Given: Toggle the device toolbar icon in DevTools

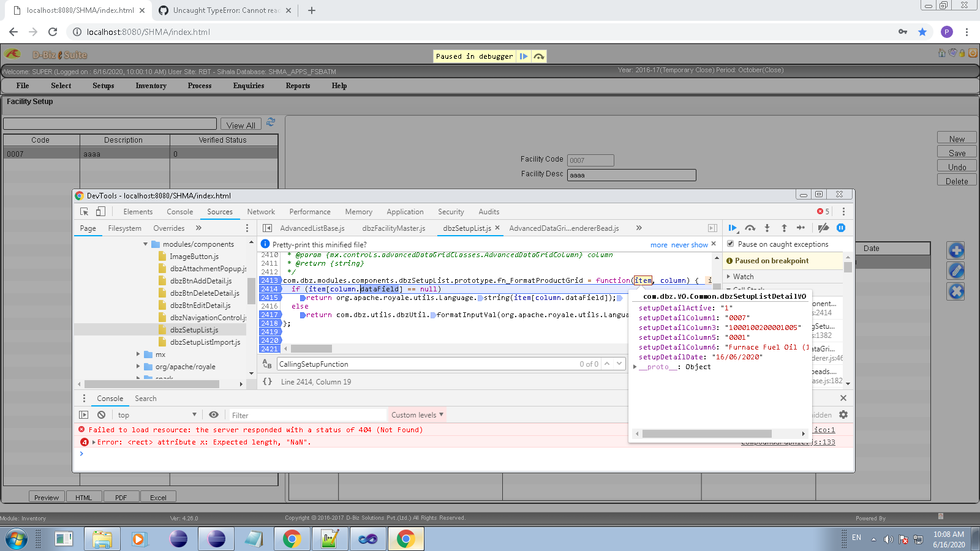Looking at the screenshot, I should point(100,211).
